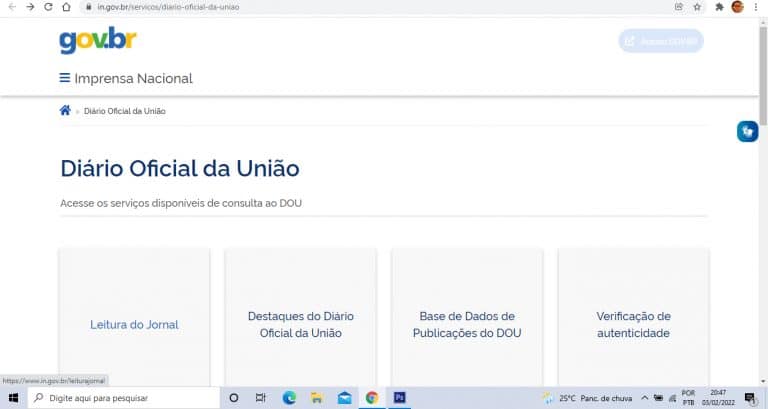Image resolution: width=768 pixels, height=409 pixels.
Task: Reload the page with the refresh icon
Action: [x=48, y=7]
